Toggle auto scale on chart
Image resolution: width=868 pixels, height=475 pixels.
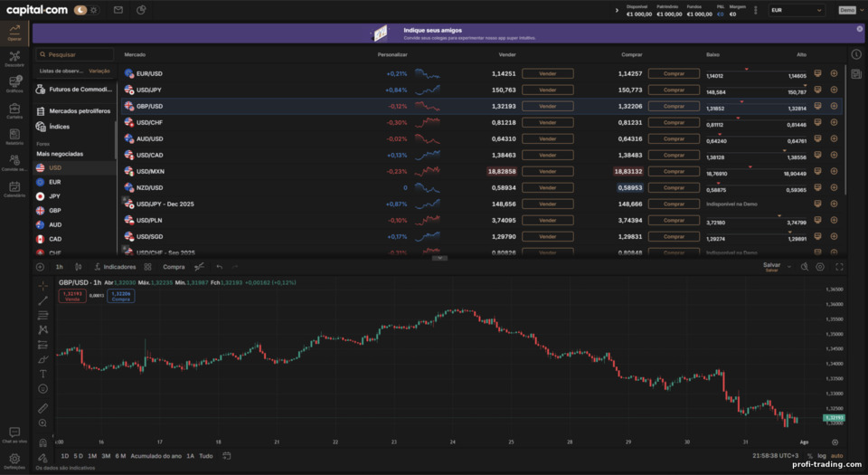tap(836, 456)
